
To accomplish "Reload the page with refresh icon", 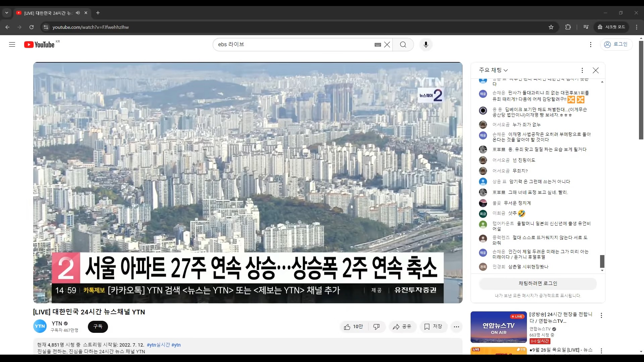I will point(32,27).
